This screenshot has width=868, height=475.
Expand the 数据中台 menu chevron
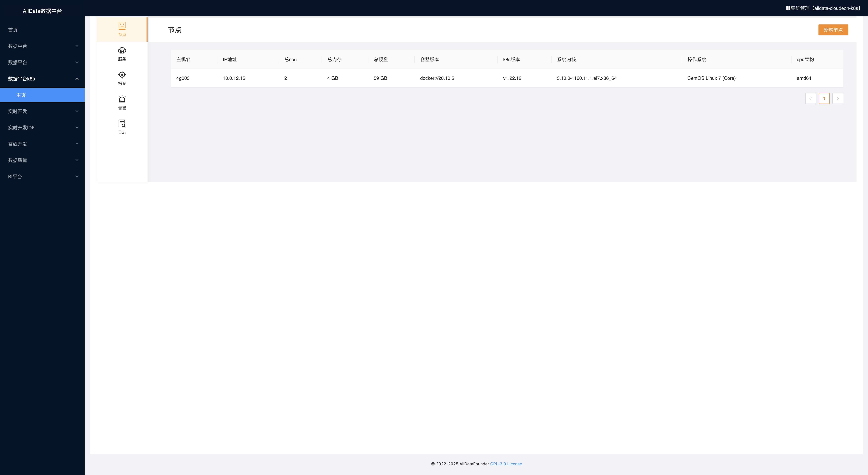77,46
